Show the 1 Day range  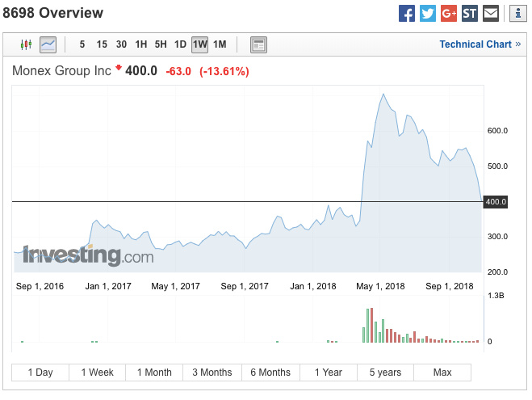click(40, 373)
